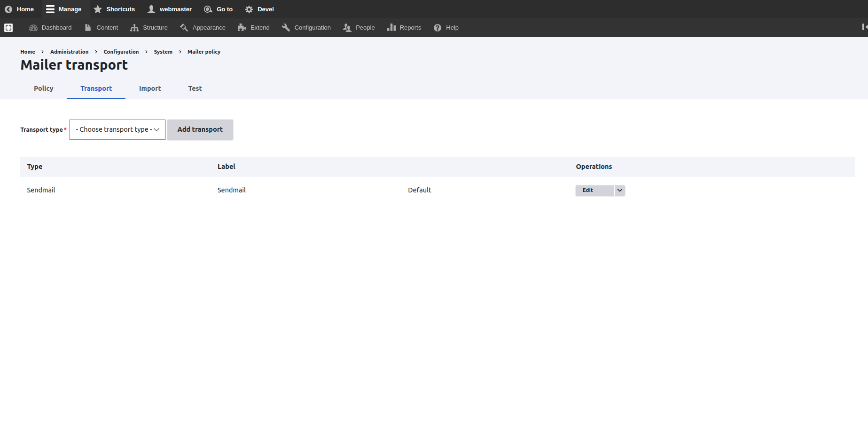Click admin toolbar icon left of Dashboard

[8, 28]
